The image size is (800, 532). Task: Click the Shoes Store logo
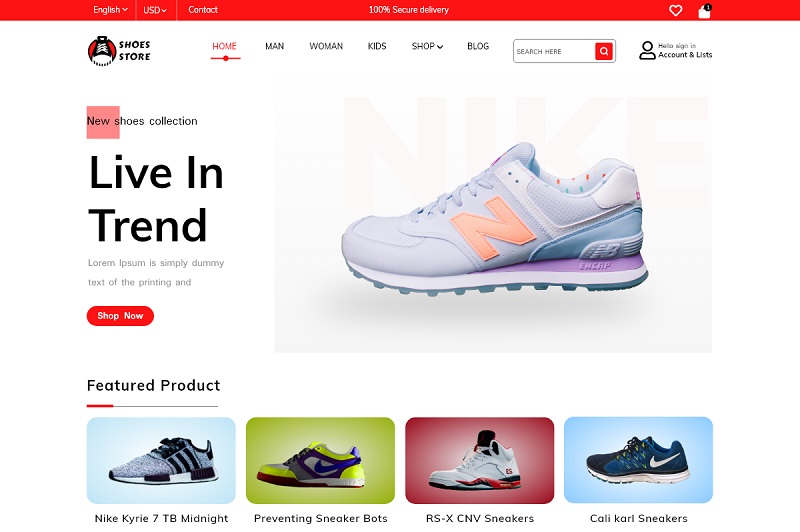(119, 51)
